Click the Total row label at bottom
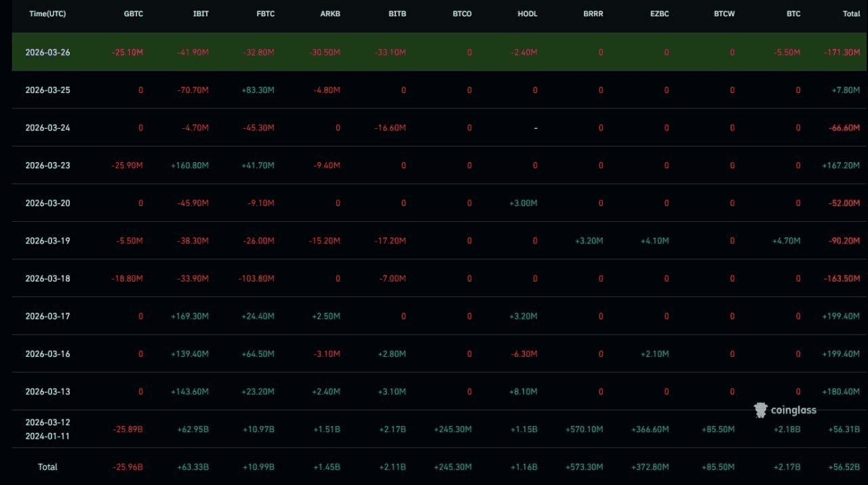868x485 pixels. [47, 467]
